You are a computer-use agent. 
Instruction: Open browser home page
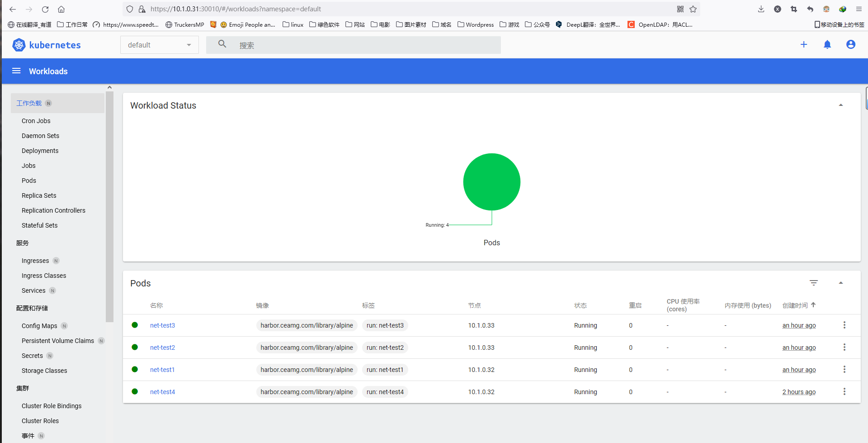(61, 9)
